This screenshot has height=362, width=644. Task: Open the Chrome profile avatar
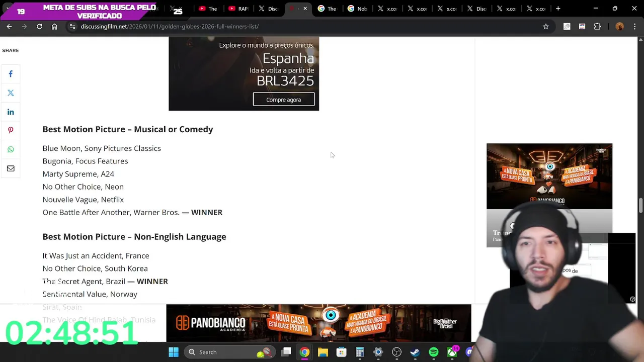[x=619, y=26]
